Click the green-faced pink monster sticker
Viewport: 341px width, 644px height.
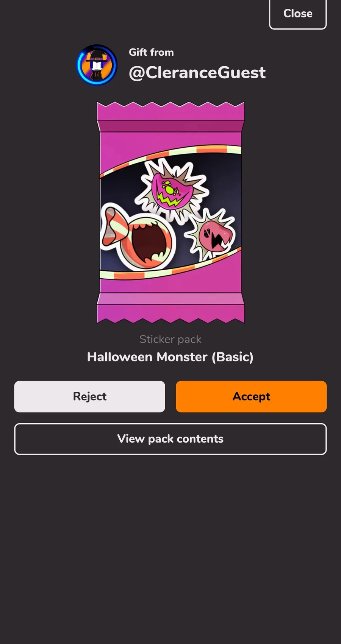coord(172,190)
